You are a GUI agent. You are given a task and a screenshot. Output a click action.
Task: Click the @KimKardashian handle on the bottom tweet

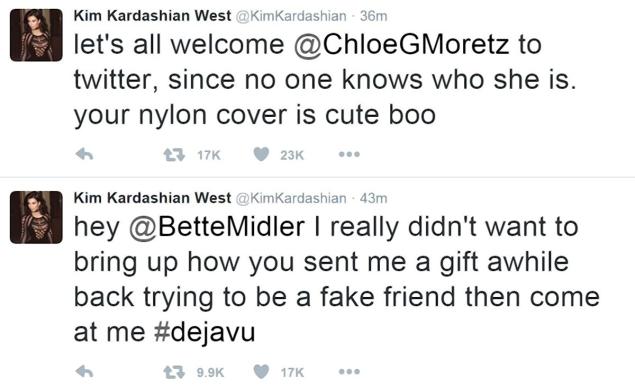point(291,198)
